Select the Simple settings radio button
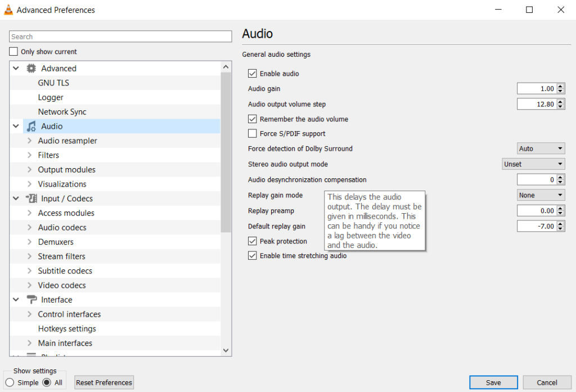The image size is (576, 392). [9, 381]
